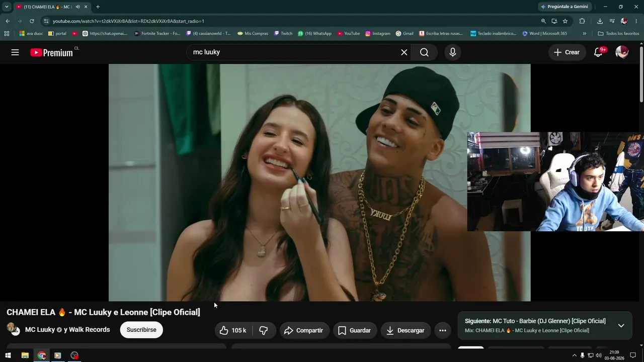Click the Pregúntale a Gemini button
The image size is (644, 362).
[563, 7]
